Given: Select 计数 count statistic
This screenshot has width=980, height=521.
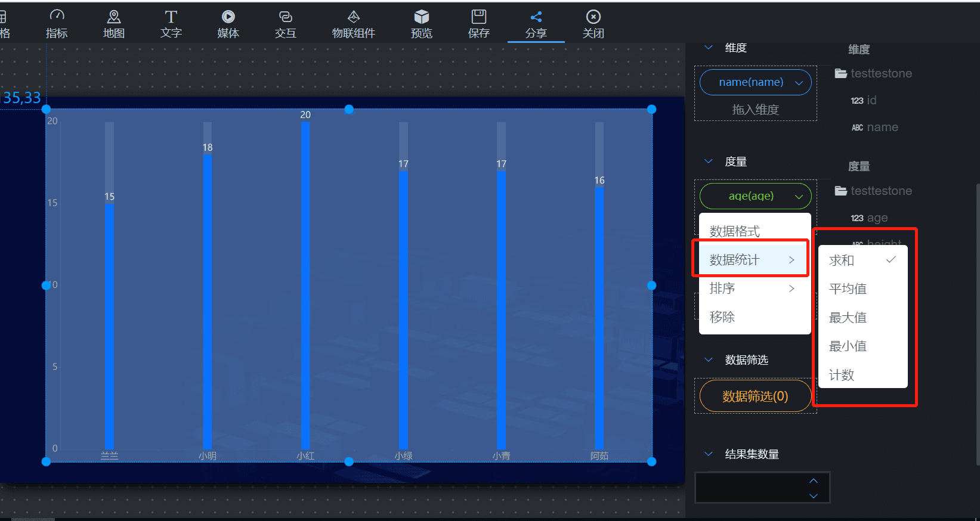Looking at the screenshot, I should click(863, 375).
